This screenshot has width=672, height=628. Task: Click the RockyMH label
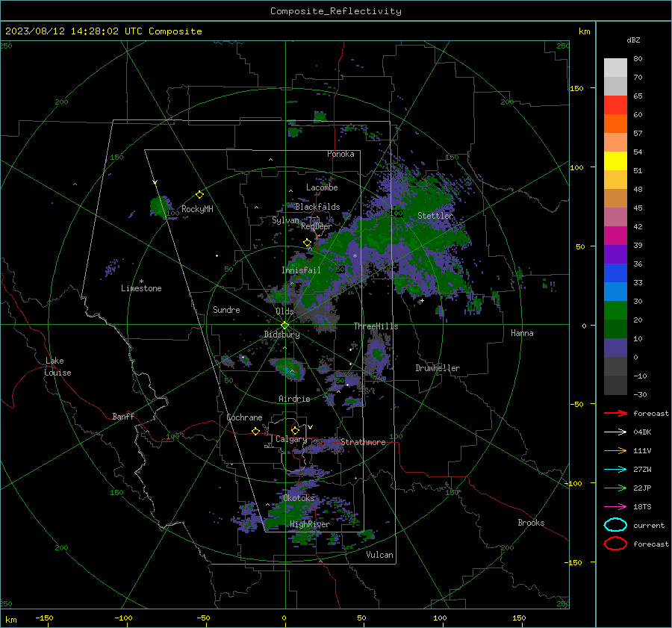(197, 209)
